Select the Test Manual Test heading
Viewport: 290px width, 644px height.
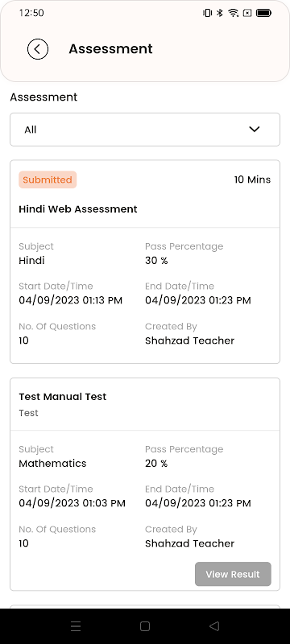click(63, 397)
